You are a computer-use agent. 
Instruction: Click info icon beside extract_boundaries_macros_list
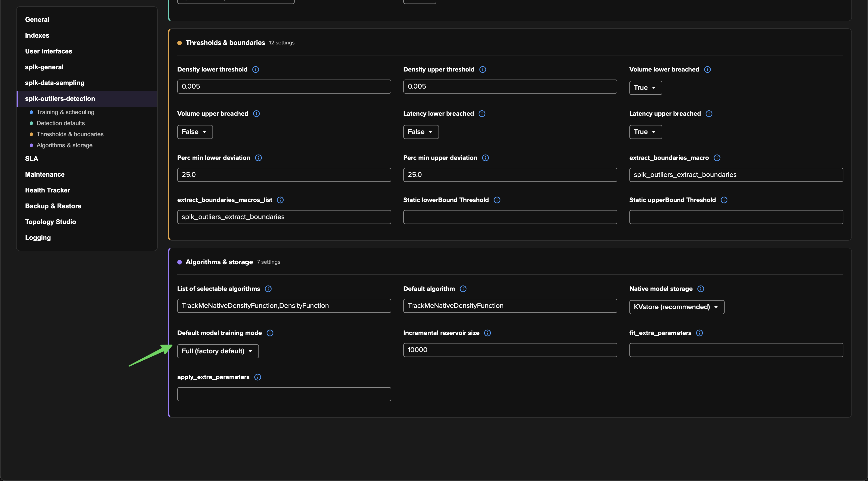280,200
